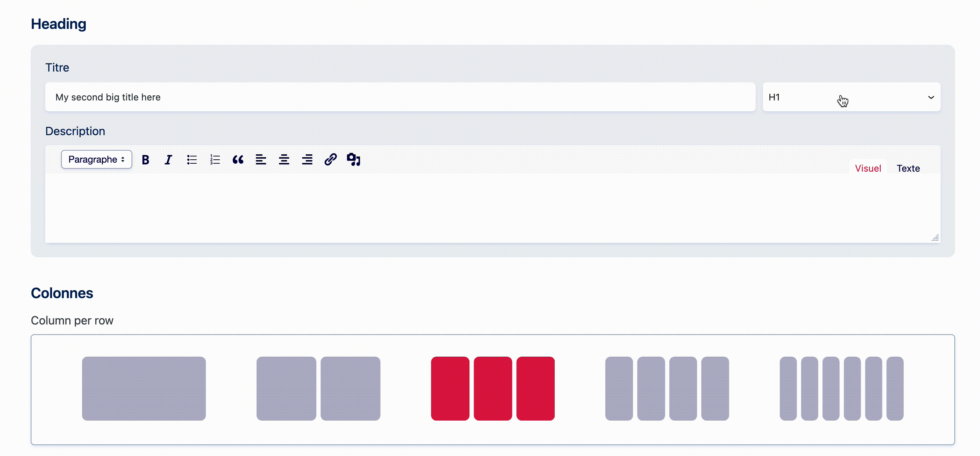Apply blockquote formatting
The width and height of the screenshot is (980, 456).
(238, 160)
